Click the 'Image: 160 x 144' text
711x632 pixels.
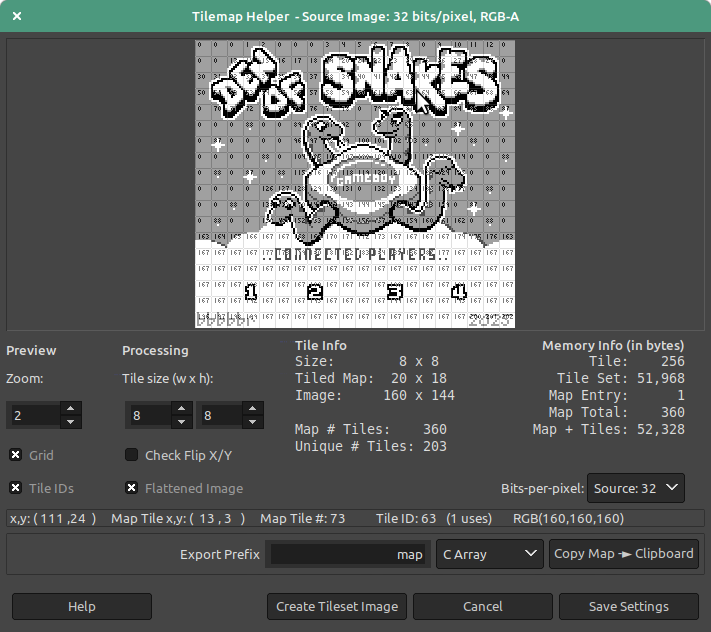coord(375,395)
